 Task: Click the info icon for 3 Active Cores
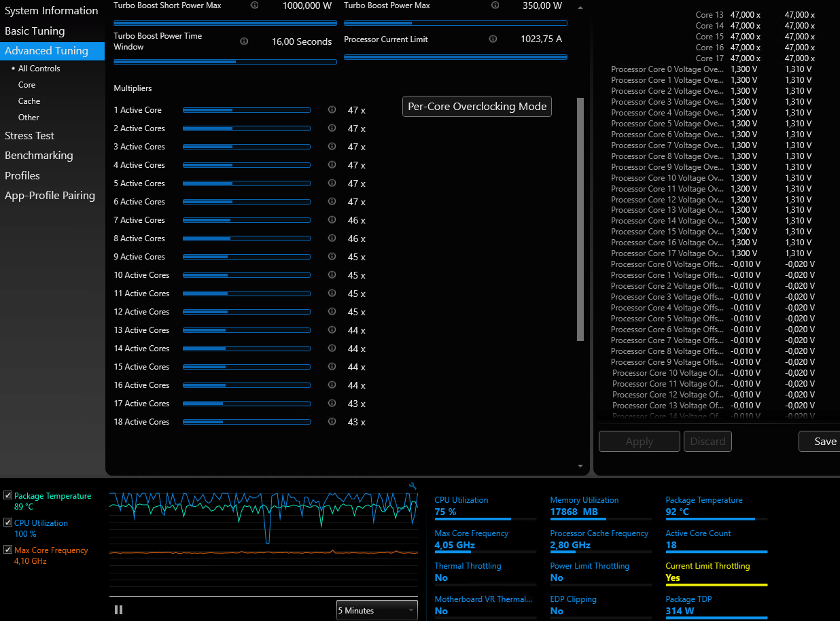tap(332, 146)
